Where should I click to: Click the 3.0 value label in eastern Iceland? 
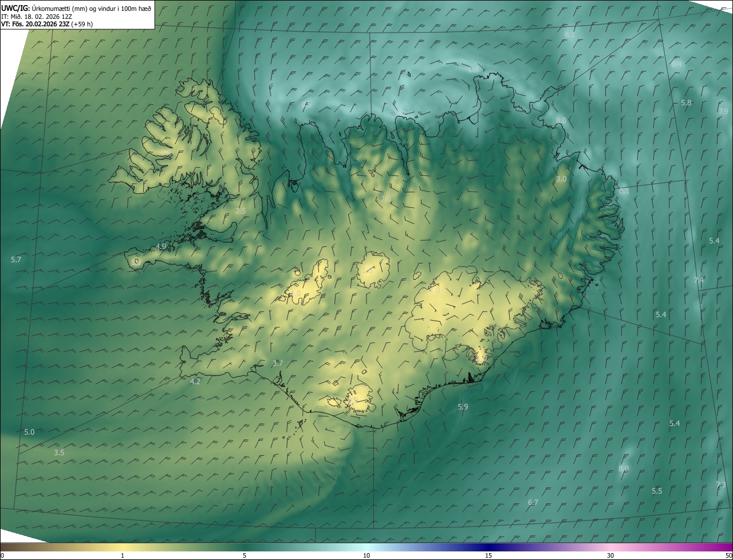click(561, 179)
